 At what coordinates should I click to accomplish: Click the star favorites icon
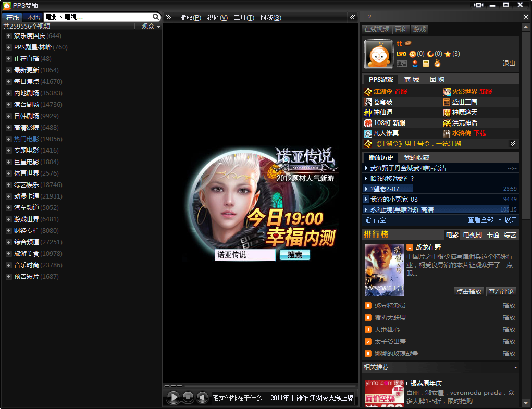[448, 54]
